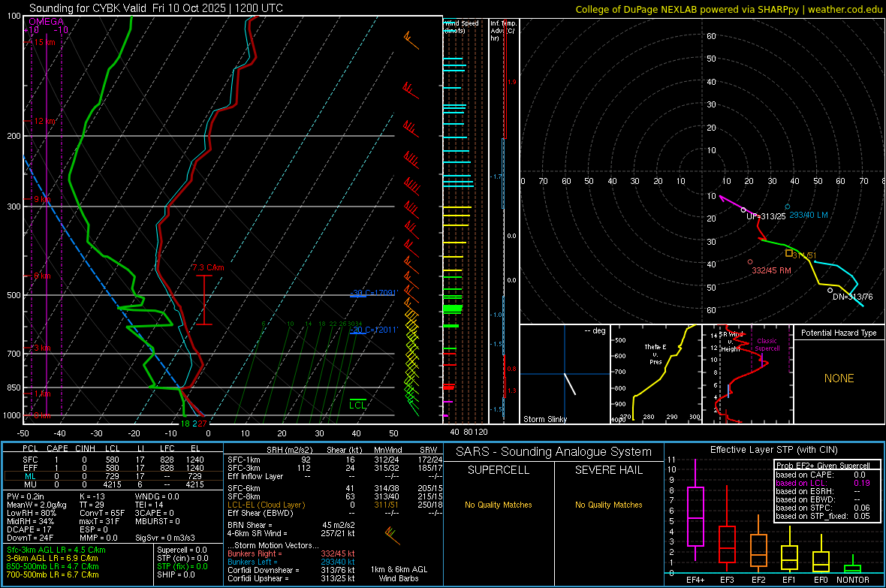Click 'Effective Layer STP (with CIN)' title
The width and height of the screenshot is (886, 588).
pyautogui.click(x=773, y=450)
